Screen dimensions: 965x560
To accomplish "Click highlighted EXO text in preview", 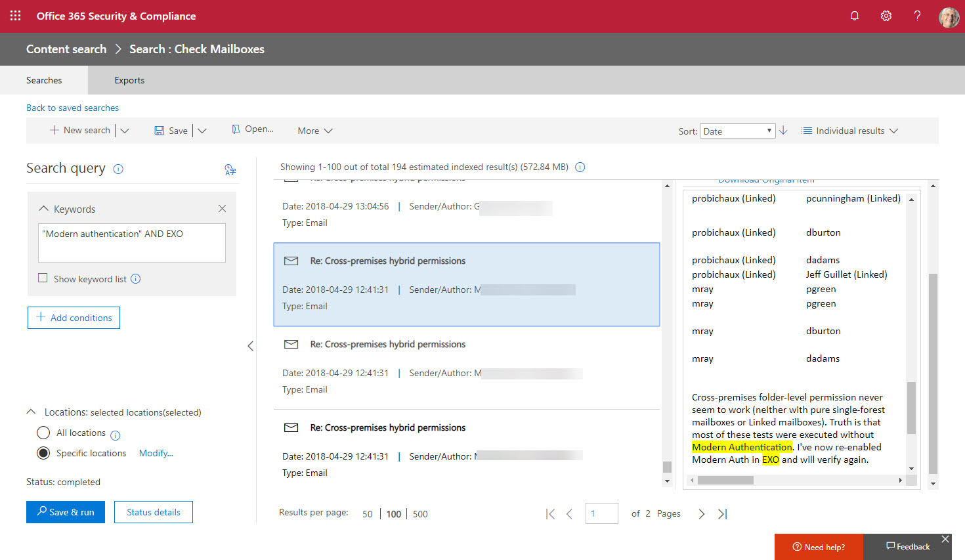I will [771, 460].
